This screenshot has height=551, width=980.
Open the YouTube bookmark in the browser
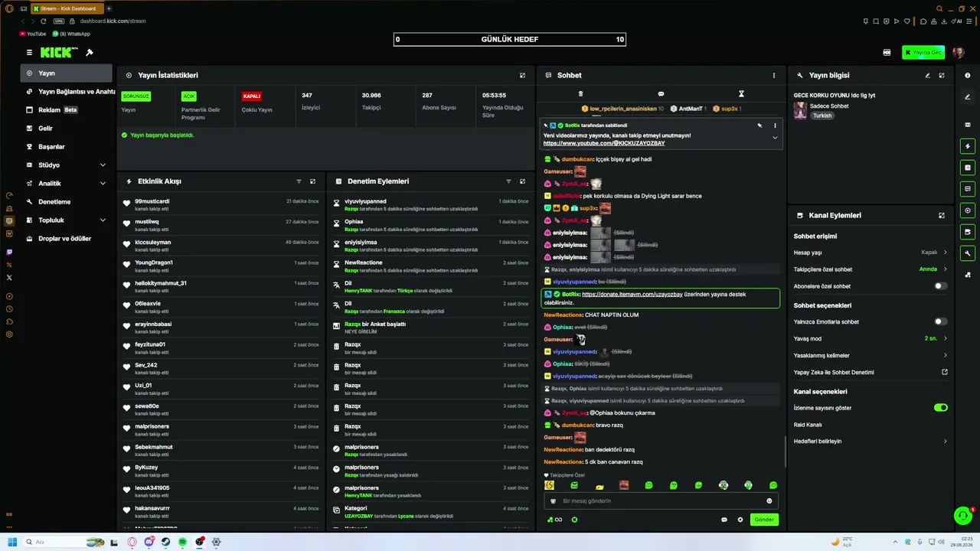(x=32, y=34)
